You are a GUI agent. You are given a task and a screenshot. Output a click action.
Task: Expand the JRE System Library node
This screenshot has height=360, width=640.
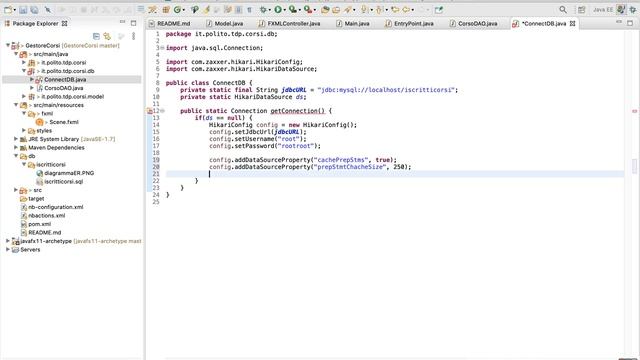tap(16, 139)
